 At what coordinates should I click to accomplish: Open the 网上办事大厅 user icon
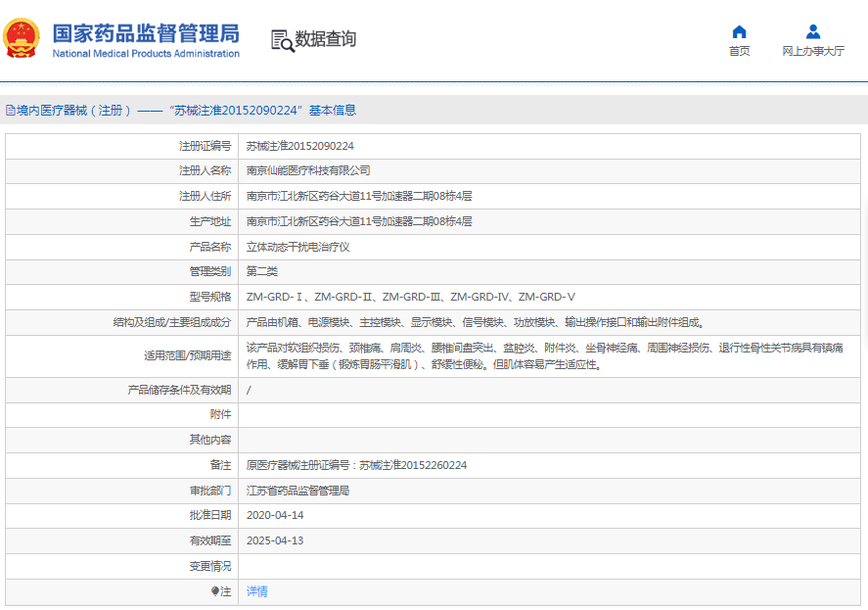tap(813, 31)
